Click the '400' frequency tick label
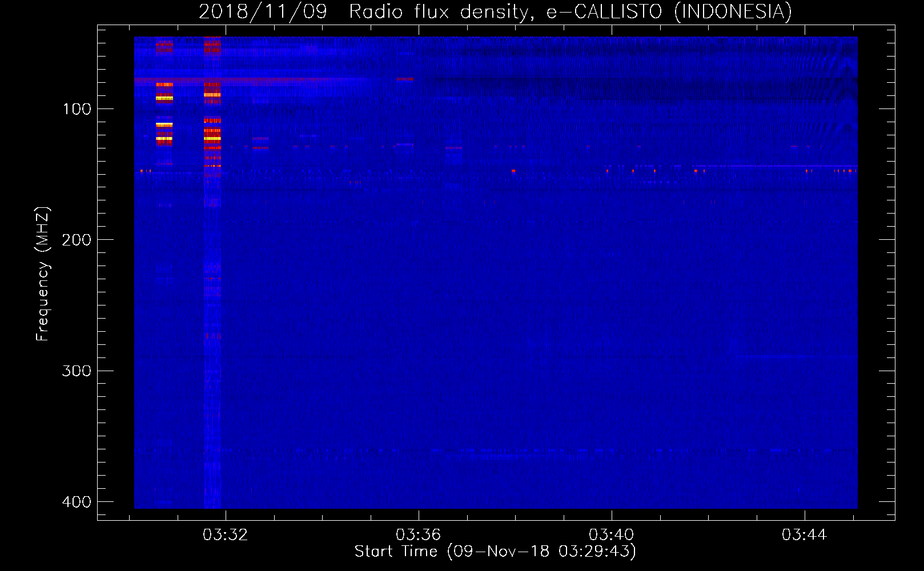Screen dimensions: 924x571 click(77, 502)
